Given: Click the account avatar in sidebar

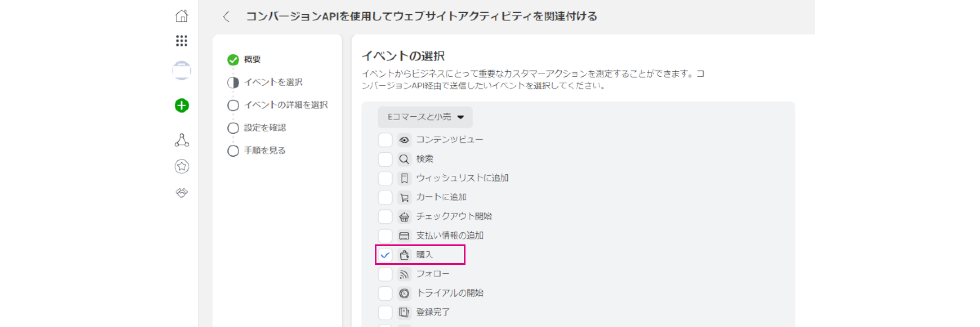Looking at the screenshot, I should (182, 71).
